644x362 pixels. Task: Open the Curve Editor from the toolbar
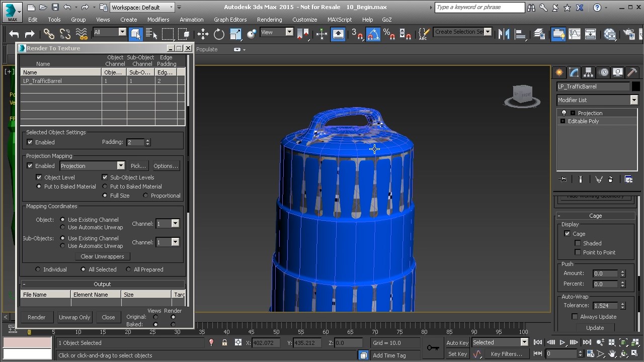575,35
